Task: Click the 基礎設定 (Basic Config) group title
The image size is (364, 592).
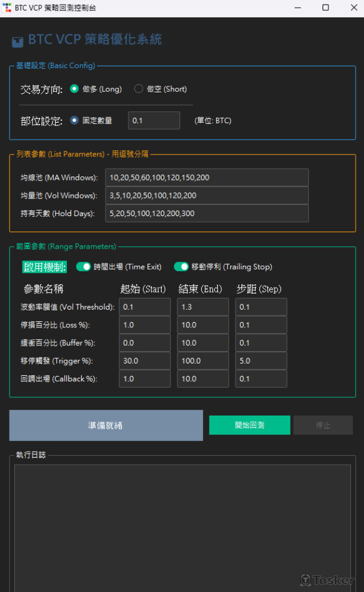Action: pos(56,65)
